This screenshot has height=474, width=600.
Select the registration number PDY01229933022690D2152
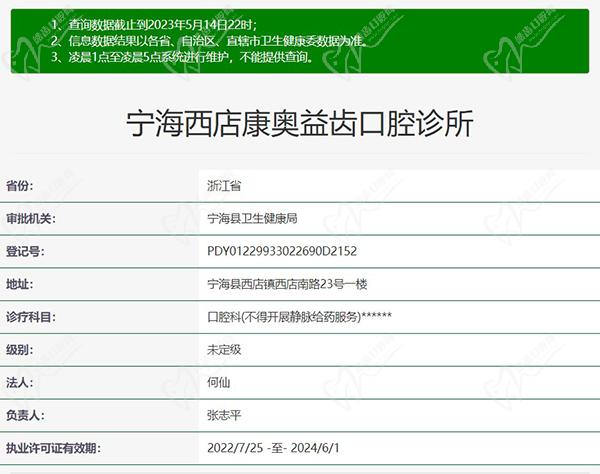(x=281, y=252)
